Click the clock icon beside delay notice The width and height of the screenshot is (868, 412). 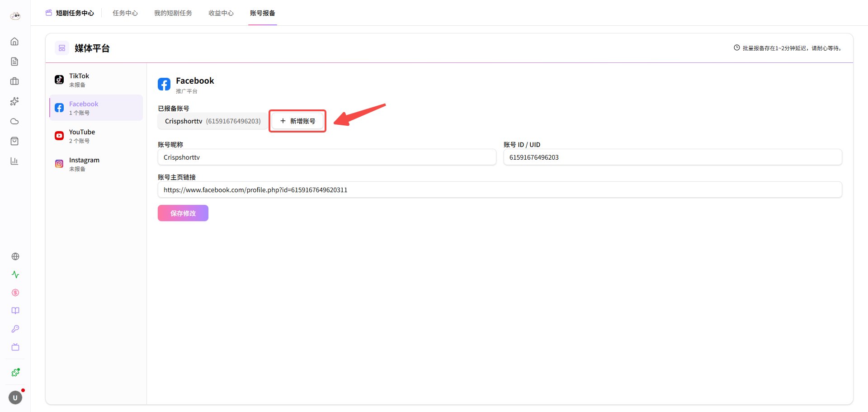click(x=737, y=47)
